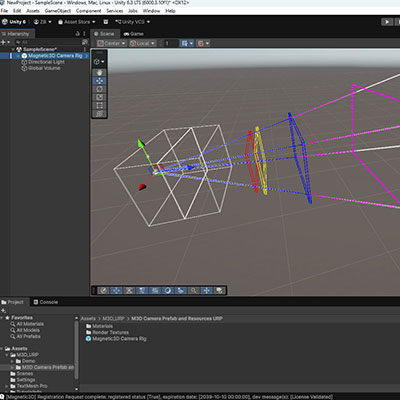Click the magnifier search icon in bottom overlay bar
The height and width of the screenshot is (400, 400).
193,291
